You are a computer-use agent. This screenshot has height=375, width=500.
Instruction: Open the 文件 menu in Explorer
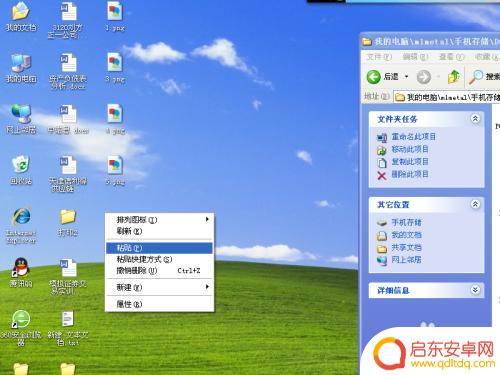pos(379,57)
